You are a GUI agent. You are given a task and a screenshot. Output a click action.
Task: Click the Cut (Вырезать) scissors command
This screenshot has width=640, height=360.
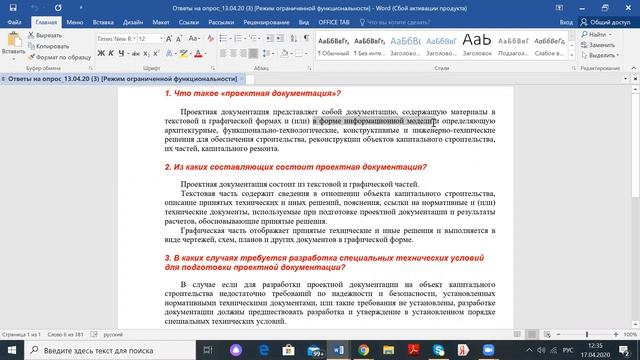[x=45, y=36]
